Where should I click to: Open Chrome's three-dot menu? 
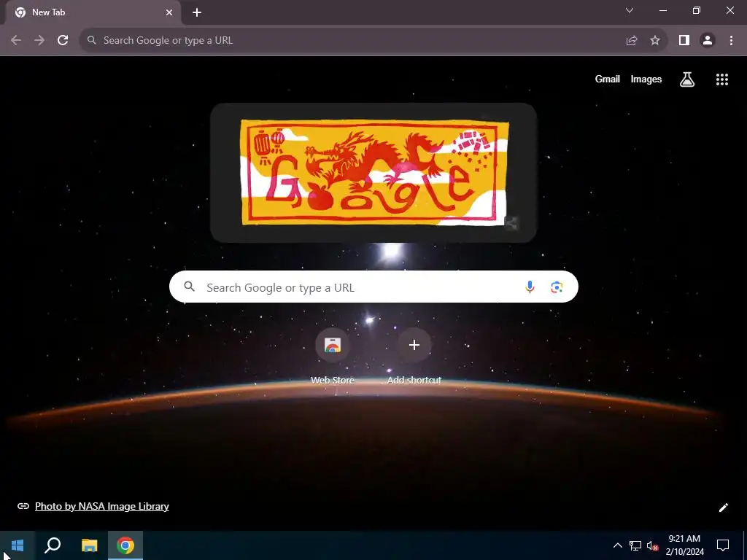tap(731, 41)
